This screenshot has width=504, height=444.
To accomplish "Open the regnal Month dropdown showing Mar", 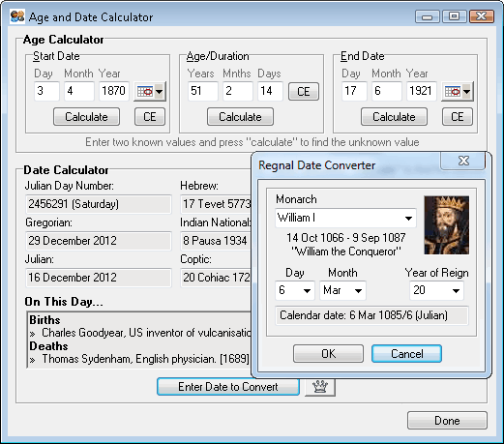I will pyautogui.click(x=342, y=290).
